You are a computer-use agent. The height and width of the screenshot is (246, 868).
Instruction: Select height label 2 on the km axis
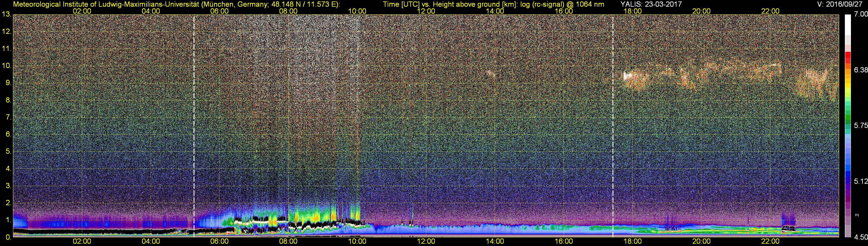pos(8,203)
